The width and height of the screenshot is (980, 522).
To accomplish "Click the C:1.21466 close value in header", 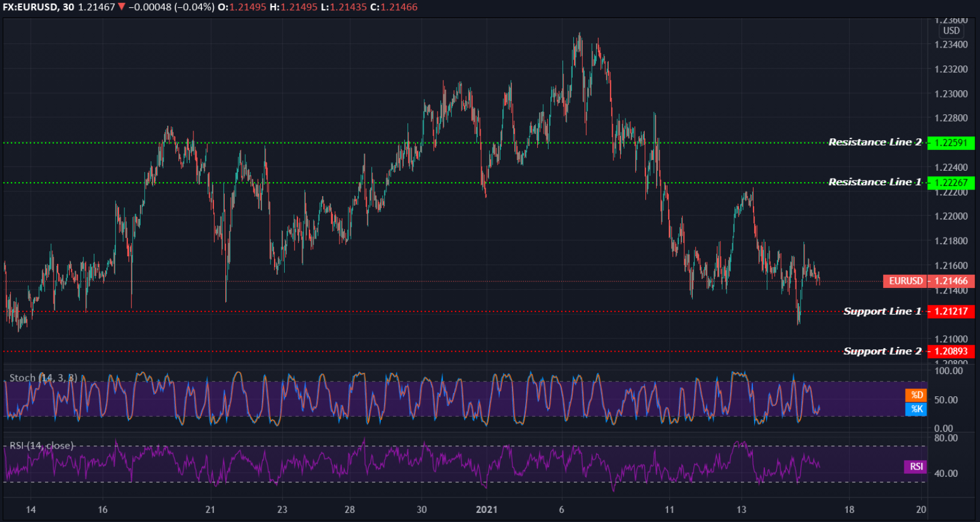I will [x=394, y=7].
